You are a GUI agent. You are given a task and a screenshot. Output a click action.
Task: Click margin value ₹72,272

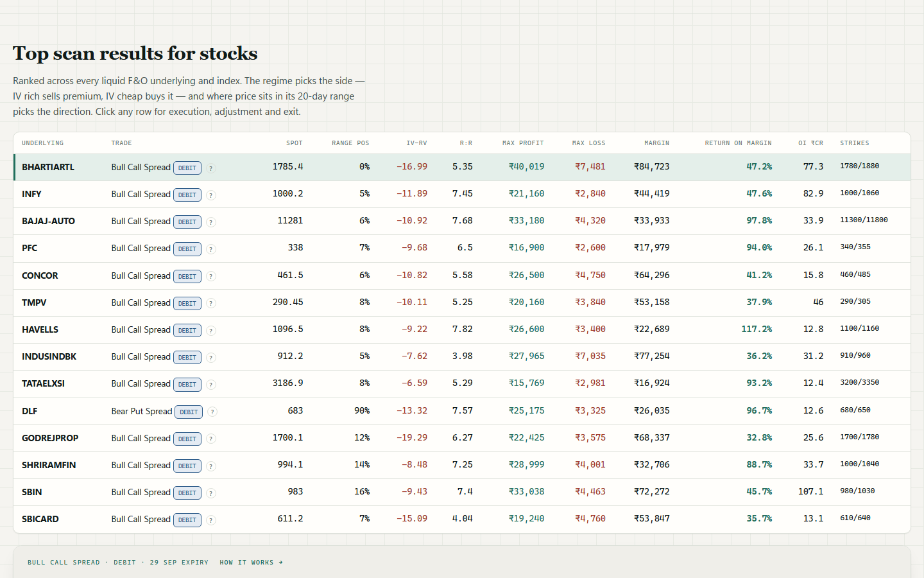(x=651, y=492)
